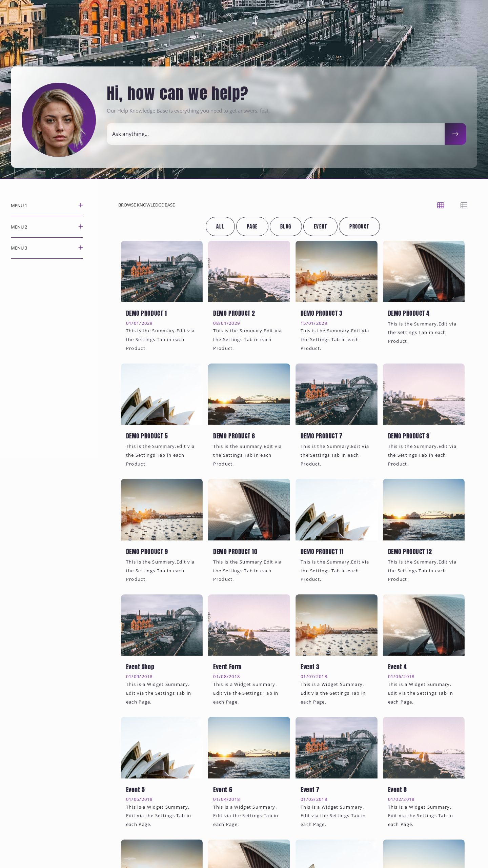Show only EVENT items
This screenshot has width=488, height=868.
(x=320, y=226)
